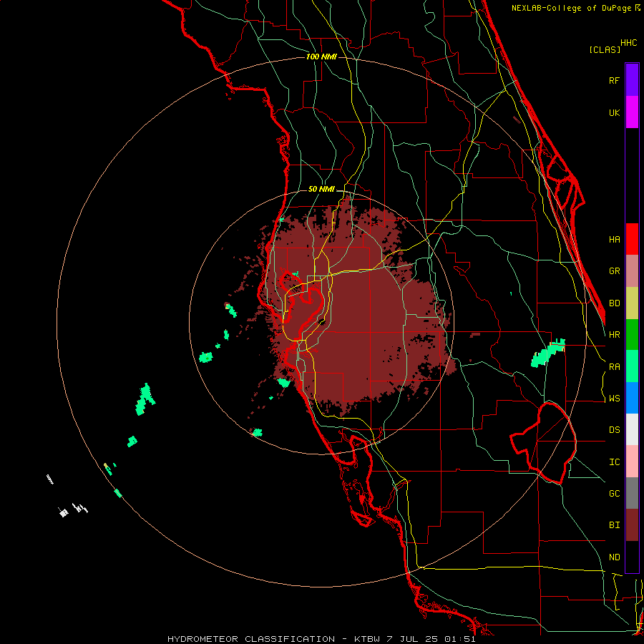The width and height of the screenshot is (644, 644).
Task: Select the 'GC' legend label
Action: click(x=614, y=494)
